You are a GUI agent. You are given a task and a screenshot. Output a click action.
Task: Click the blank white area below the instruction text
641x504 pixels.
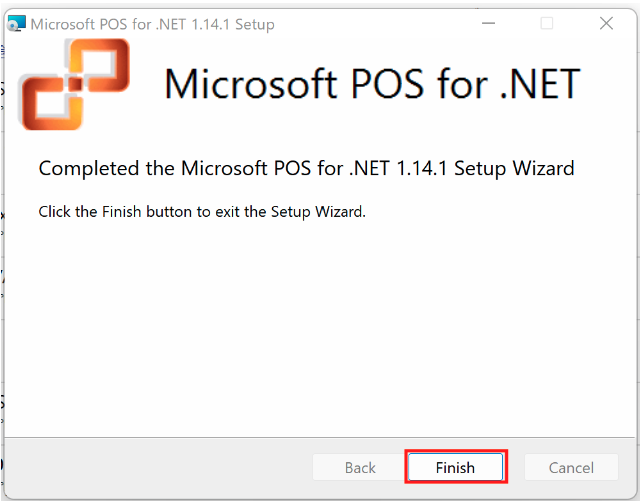click(320, 320)
